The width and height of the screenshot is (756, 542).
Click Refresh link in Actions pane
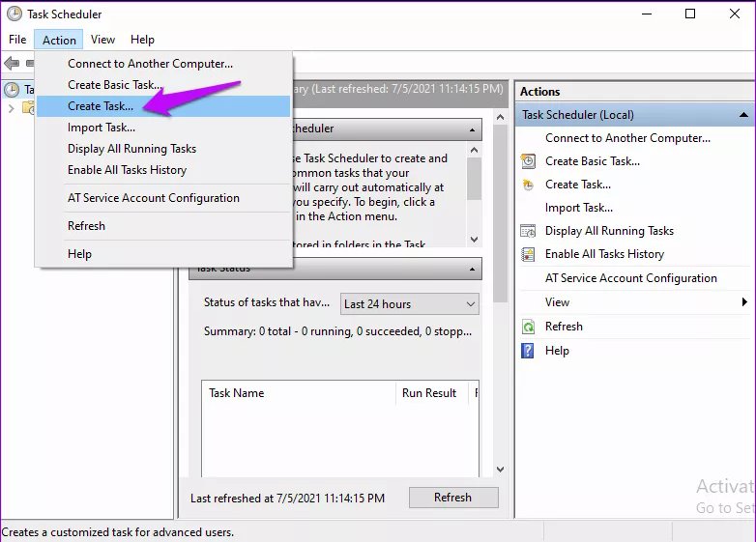coord(564,327)
